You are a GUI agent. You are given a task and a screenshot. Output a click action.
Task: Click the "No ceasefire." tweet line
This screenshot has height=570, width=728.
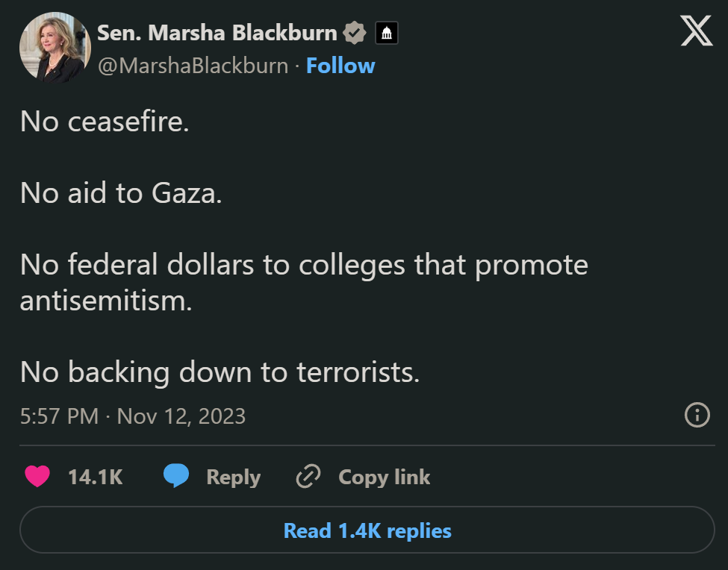pos(105,121)
